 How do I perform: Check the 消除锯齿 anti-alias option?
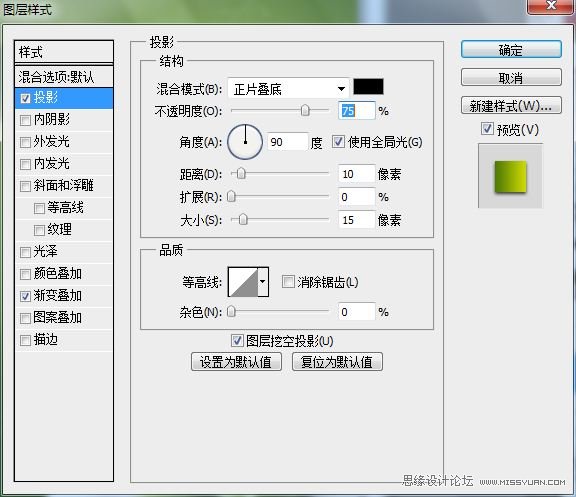pos(288,282)
